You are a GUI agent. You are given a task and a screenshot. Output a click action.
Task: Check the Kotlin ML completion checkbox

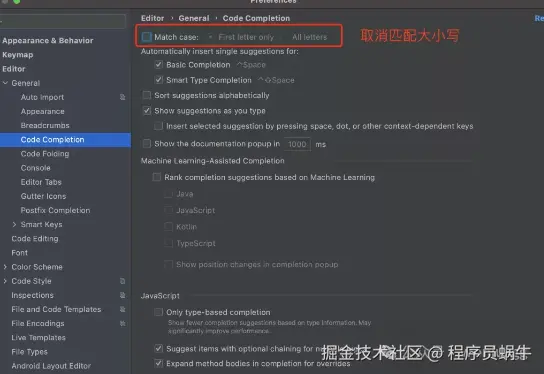[x=169, y=227]
